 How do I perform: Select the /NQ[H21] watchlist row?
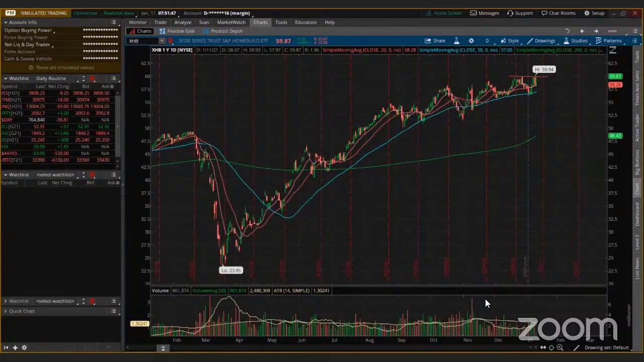coord(58,107)
